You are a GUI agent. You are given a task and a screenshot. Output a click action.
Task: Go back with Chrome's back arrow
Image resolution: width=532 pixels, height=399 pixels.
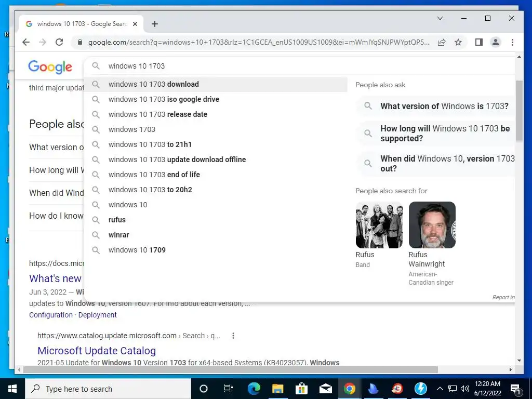click(x=26, y=42)
